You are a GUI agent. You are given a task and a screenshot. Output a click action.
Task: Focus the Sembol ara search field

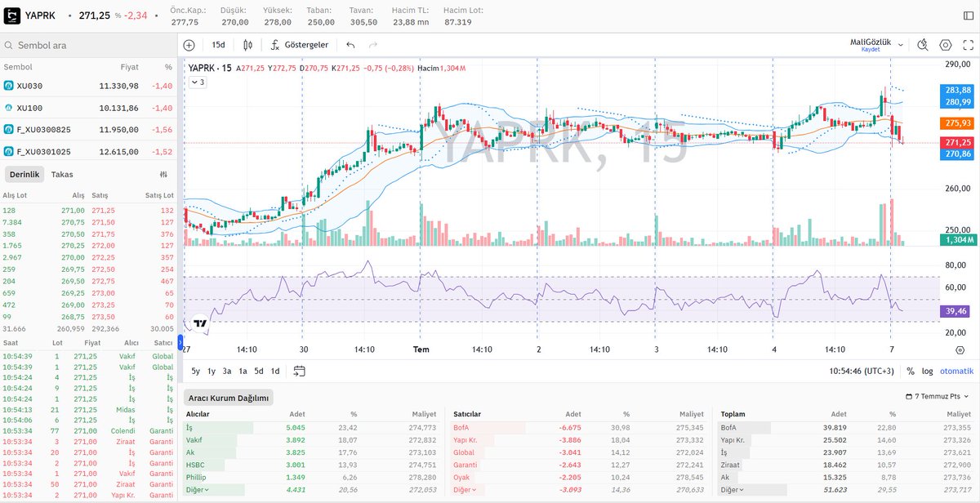[88, 46]
